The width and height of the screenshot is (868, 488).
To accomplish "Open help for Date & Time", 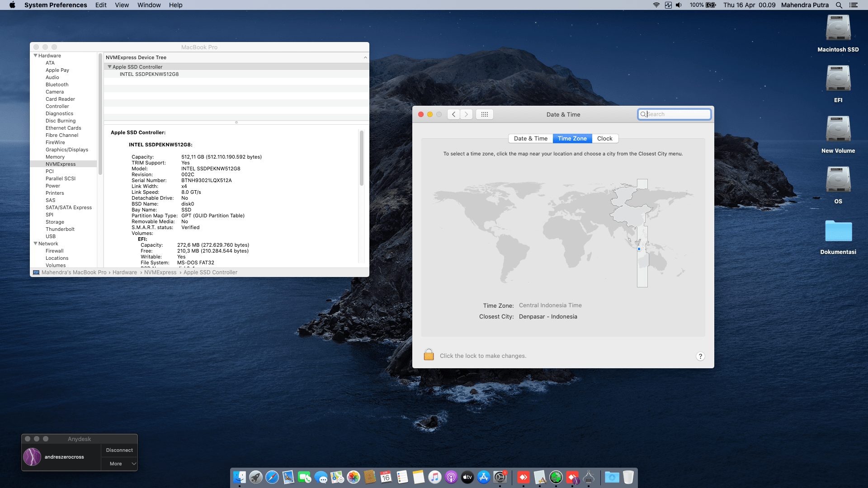I will tap(700, 356).
